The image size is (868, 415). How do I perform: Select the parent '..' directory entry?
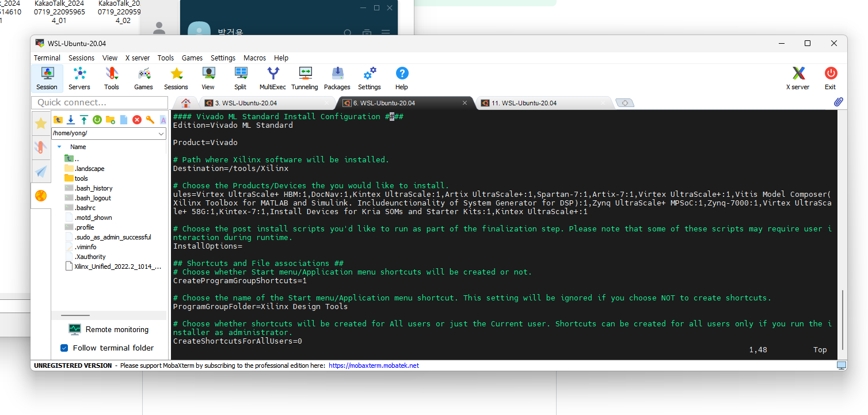coord(72,159)
